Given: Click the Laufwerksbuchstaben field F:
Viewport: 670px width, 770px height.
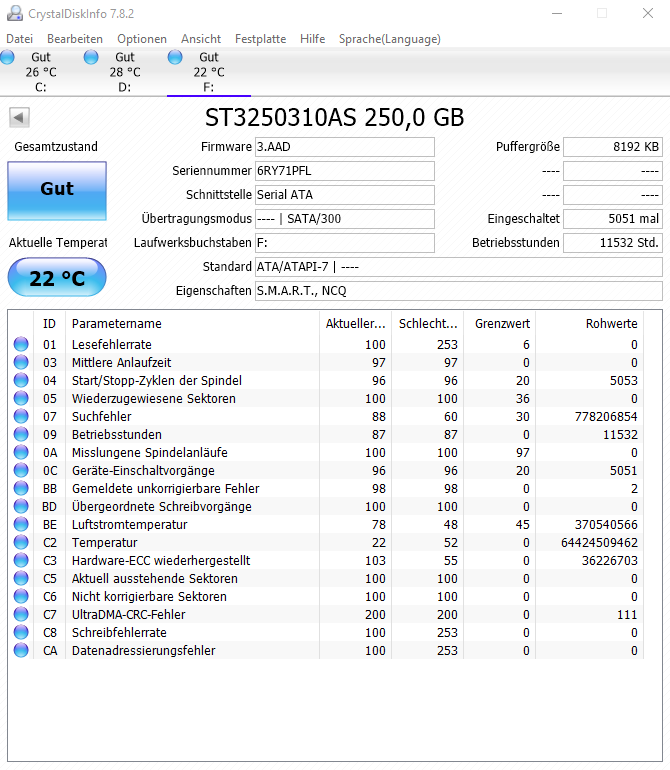Looking at the screenshot, I should point(345,243).
